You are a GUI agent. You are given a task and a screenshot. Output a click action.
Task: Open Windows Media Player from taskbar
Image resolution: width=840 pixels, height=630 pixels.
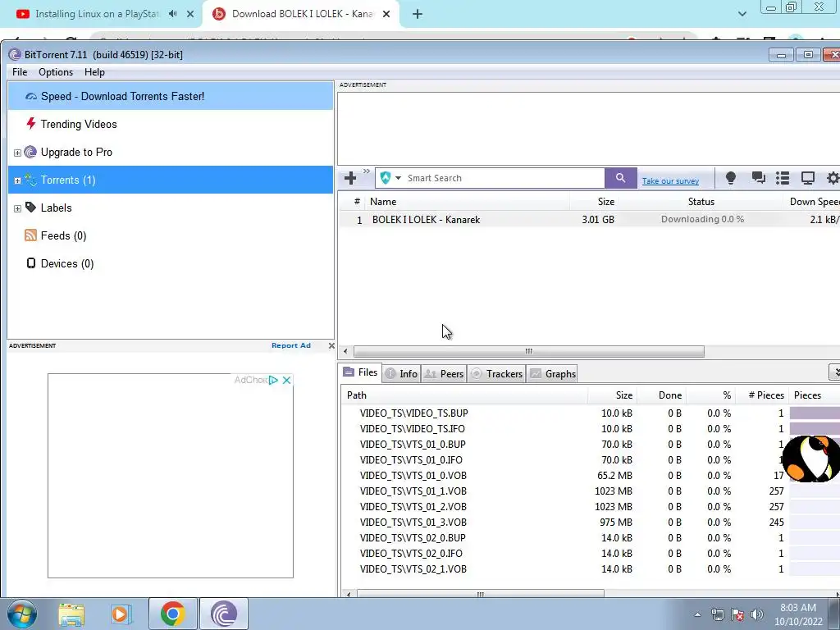click(x=121, y=614)
